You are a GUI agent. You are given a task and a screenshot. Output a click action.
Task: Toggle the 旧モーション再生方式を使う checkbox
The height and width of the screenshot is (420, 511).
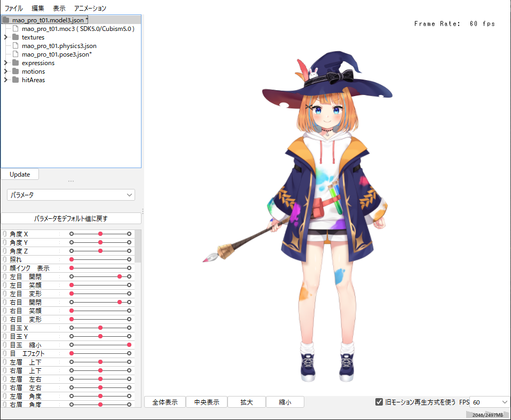[379, 402]
